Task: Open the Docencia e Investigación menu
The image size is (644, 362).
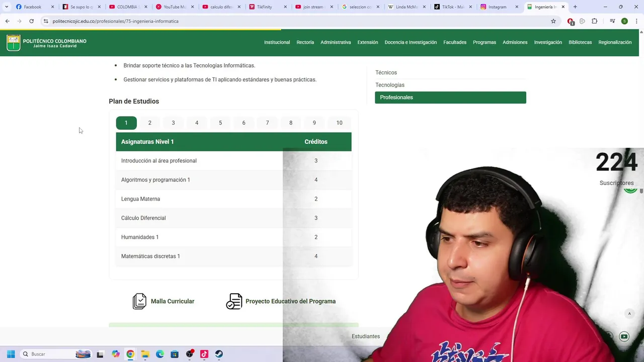Action: point(411,42)
